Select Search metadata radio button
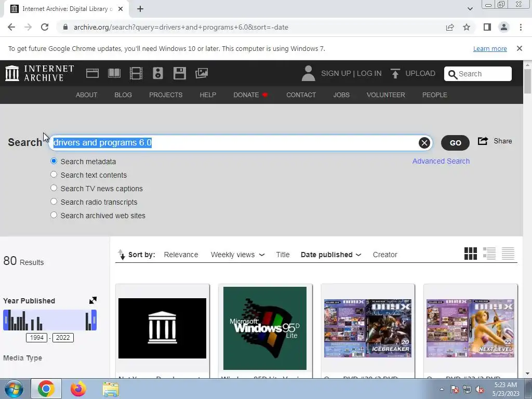Screen dimensions: 532x399 click(x=54, y=161)
